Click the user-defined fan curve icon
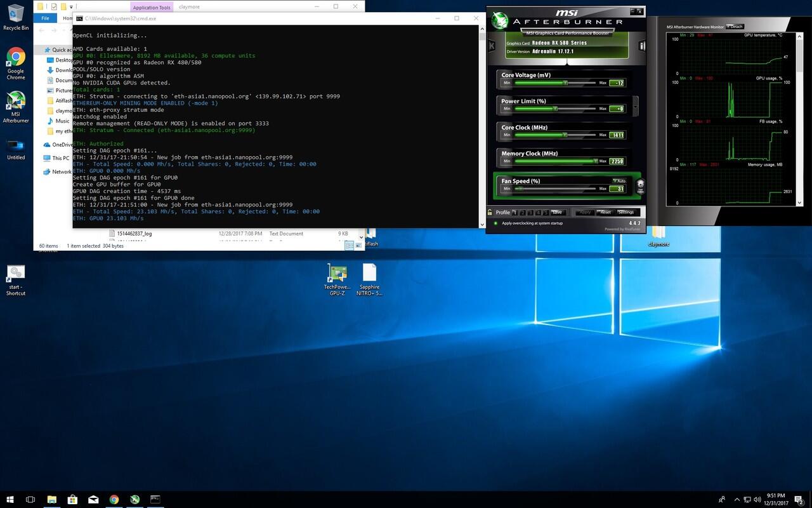This screenshot has width=812, height=508. coord(640,186)
